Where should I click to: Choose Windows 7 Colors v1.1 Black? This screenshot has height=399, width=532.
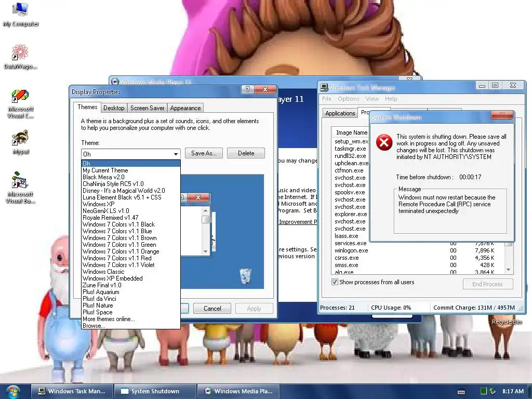pyautogui.click(x=130, y=224)
